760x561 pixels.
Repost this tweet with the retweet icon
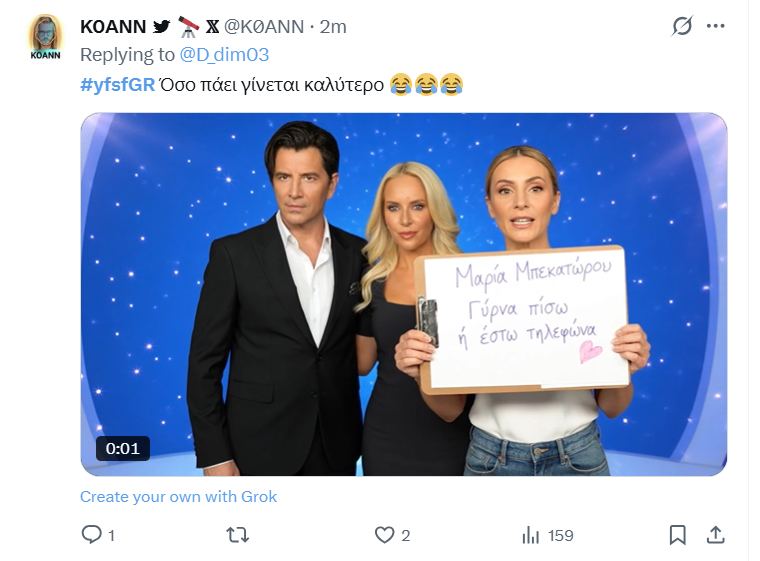click(x=238, y=536)
